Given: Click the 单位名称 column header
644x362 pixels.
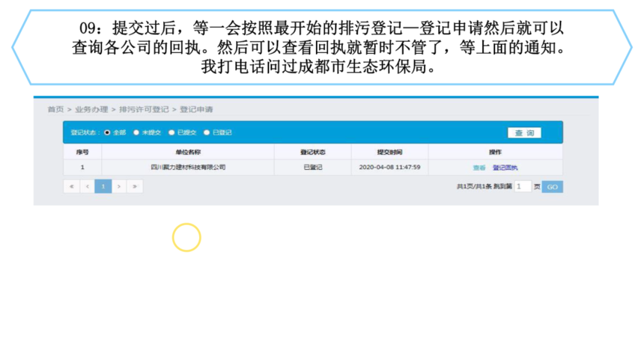Looking at the screenshot, I should pos(188,153).
